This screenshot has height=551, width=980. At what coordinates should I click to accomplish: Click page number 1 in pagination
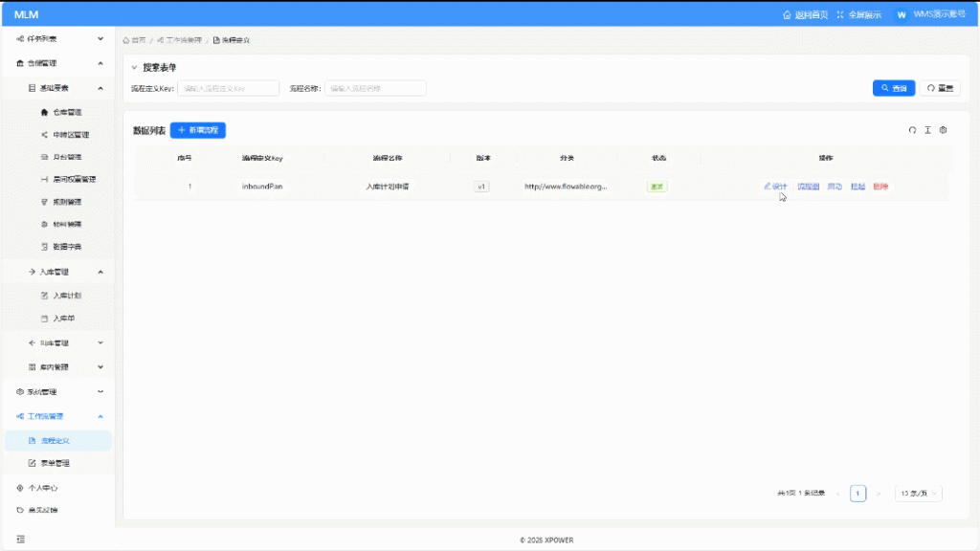tap(858, 494)
